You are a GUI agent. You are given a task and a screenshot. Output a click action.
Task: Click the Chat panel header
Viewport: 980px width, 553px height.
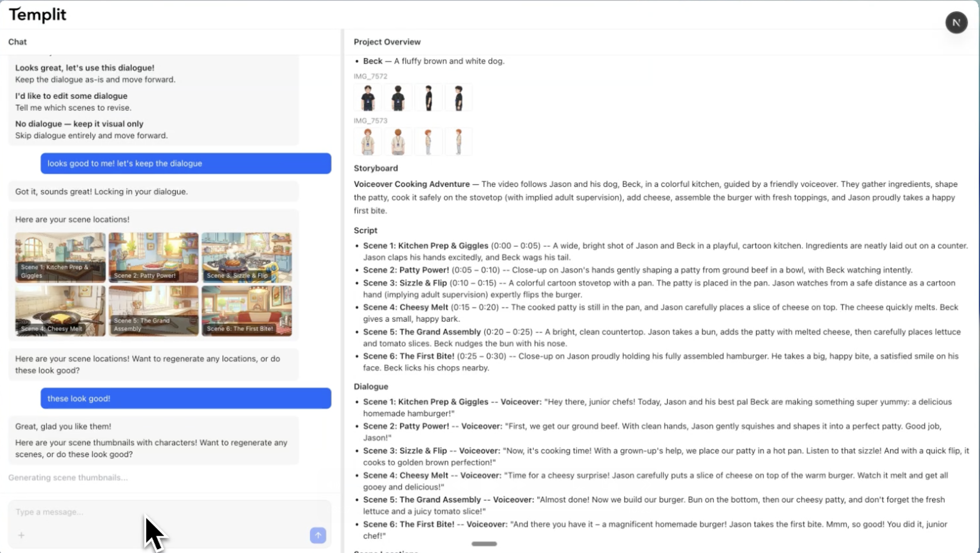pyautogui.click(x=18, y=42)
